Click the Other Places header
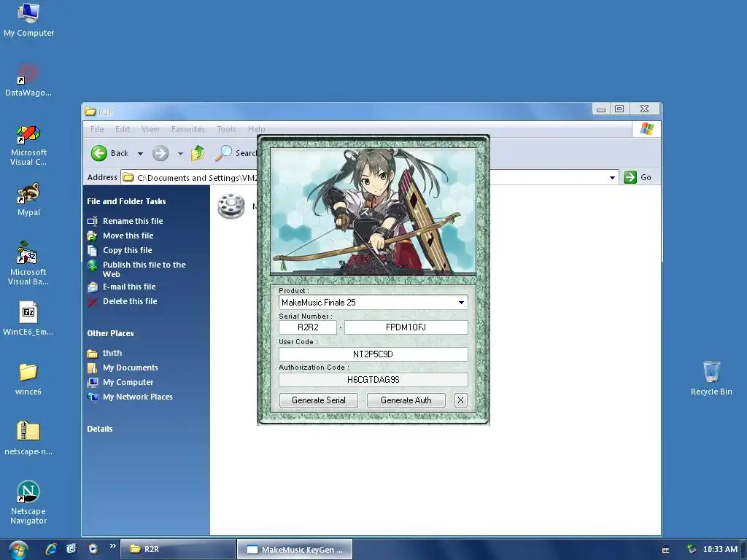Image resolution: width=747 pixels, height=560 pixels. pos(110,333)
